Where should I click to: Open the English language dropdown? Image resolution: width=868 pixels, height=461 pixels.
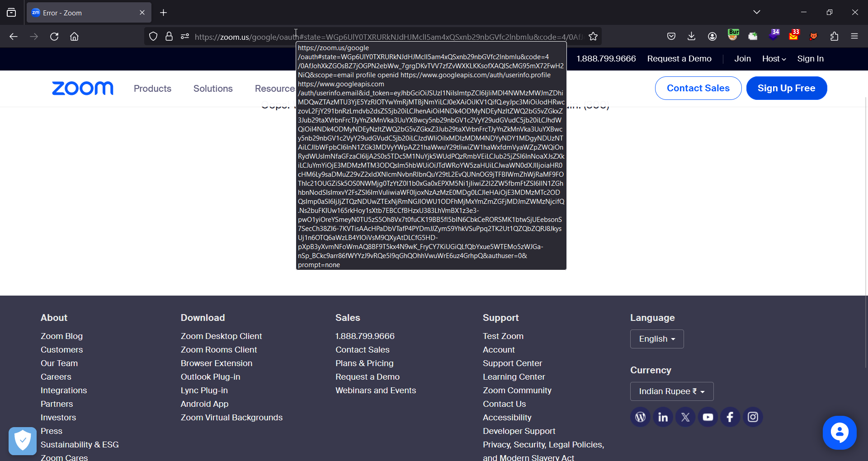(x=657, y=339)
